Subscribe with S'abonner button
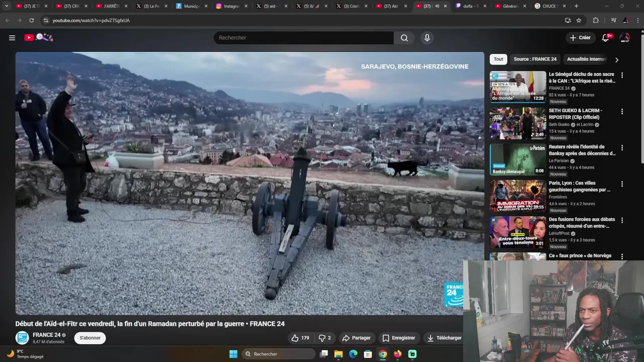This screenshot has height=362, width=644. point(90,338)
